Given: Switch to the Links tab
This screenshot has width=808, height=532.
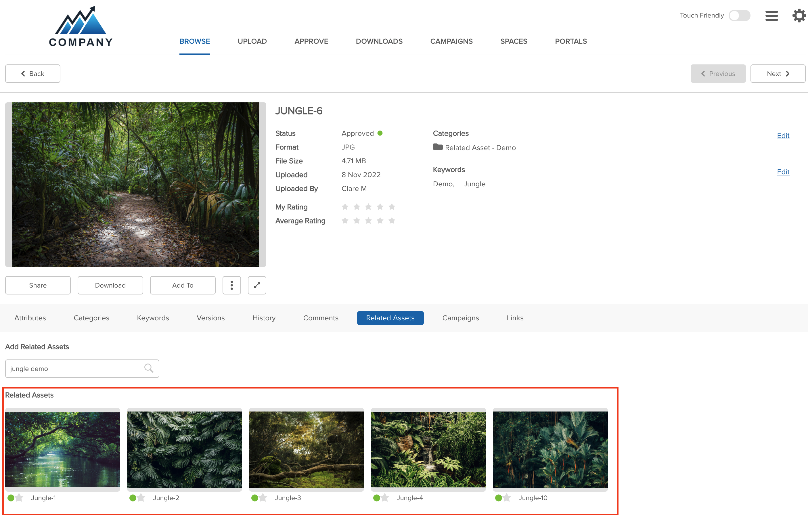Looking at the screenshot, I should click(515, 318).
